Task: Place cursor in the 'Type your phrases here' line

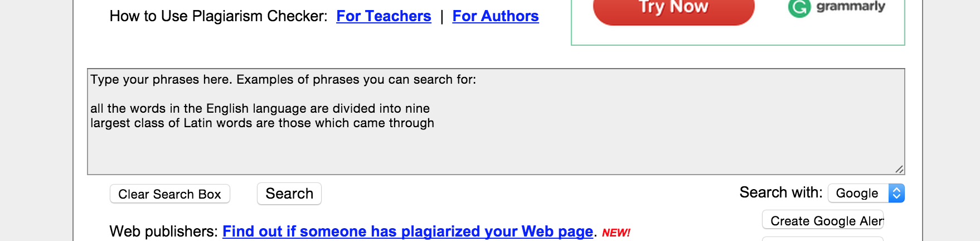Action: tap(283, 80)
